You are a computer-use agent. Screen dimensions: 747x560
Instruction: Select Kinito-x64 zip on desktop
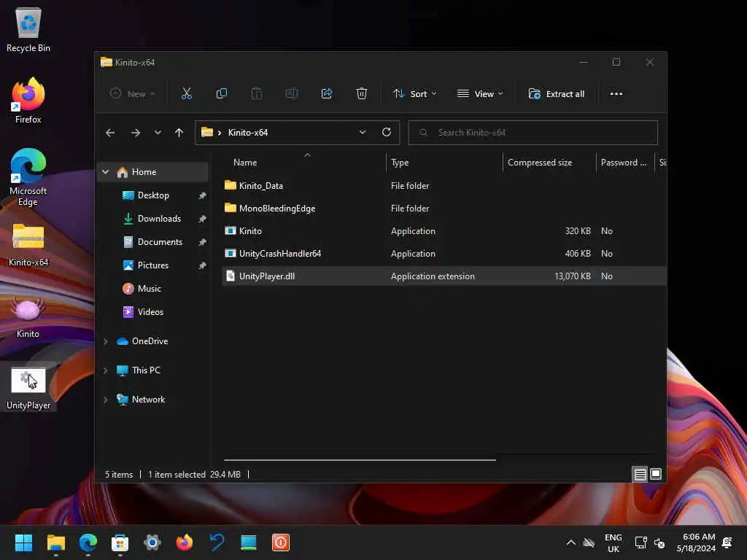click(28, 245)
